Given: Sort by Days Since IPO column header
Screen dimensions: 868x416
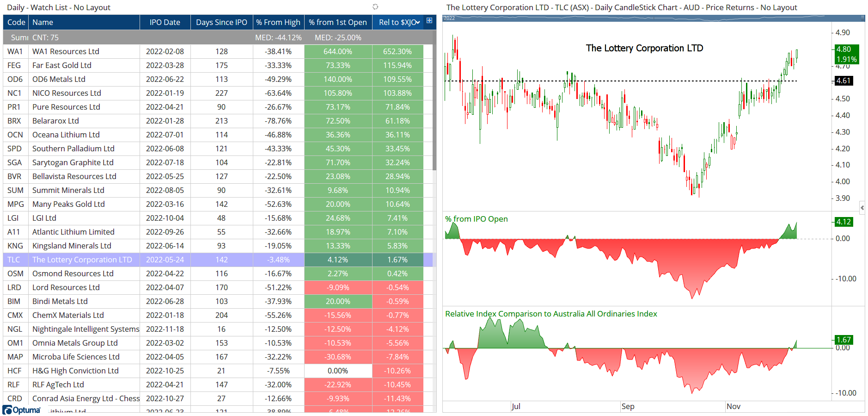Looking at the screenshot, I should coord(222,22).
